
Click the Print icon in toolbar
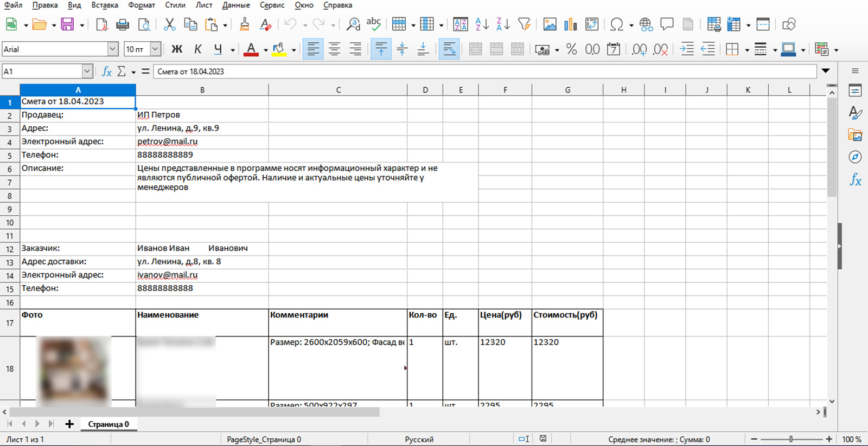123,24
